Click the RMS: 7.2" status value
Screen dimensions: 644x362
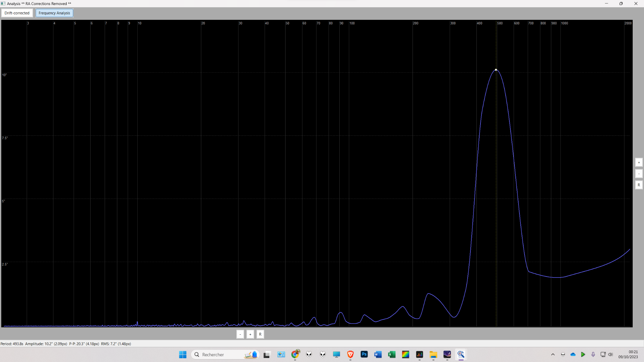[116, 344]
